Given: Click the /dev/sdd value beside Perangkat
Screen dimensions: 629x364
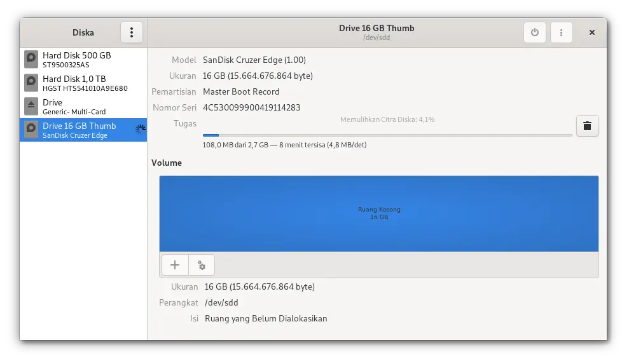Looking at the screenshot, I should tap(221, 302).
